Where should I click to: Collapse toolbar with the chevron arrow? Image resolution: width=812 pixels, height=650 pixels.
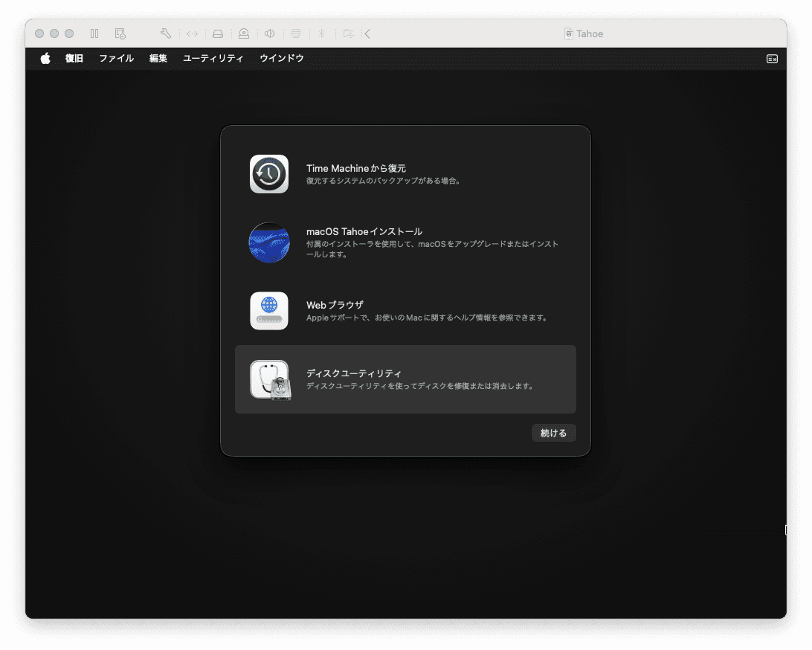367,33
